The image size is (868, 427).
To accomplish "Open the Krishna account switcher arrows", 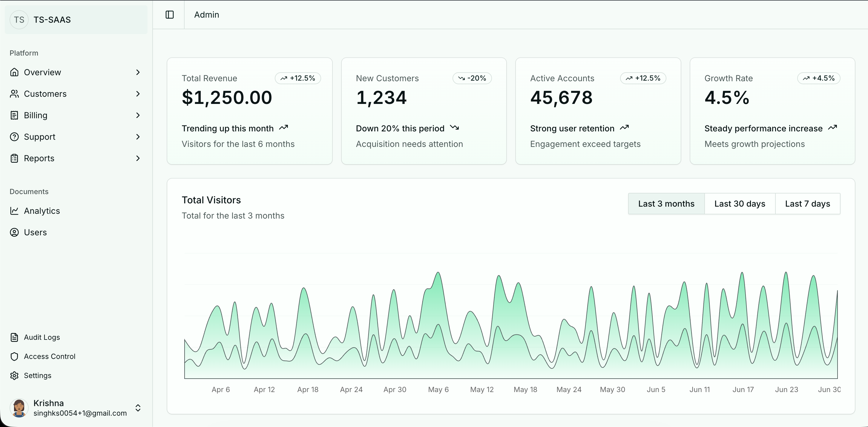I will pos(138,408).
